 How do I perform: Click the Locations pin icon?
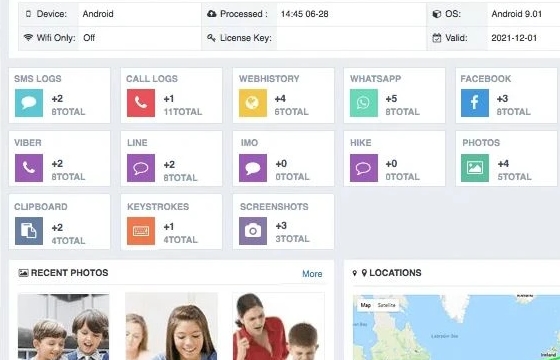pos(364,273)
